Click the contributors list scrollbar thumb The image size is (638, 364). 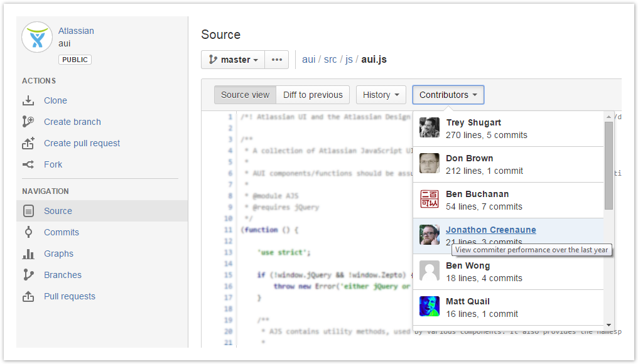click(608, 166)
